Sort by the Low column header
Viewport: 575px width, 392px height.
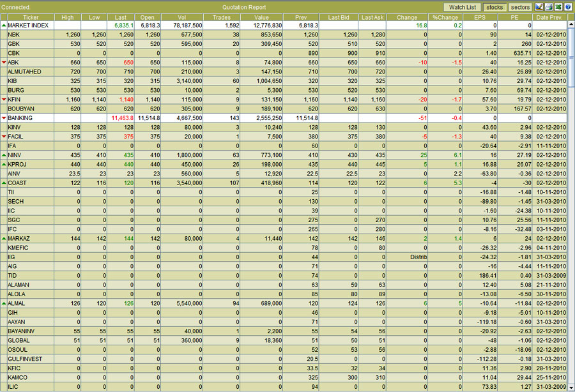pyautogui.click(x=94, y=17)
